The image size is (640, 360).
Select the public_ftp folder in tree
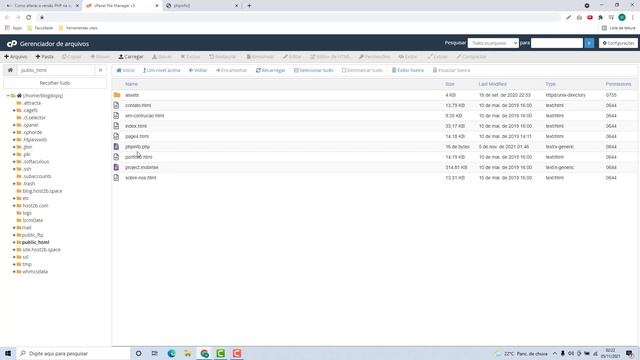(32, 235)
